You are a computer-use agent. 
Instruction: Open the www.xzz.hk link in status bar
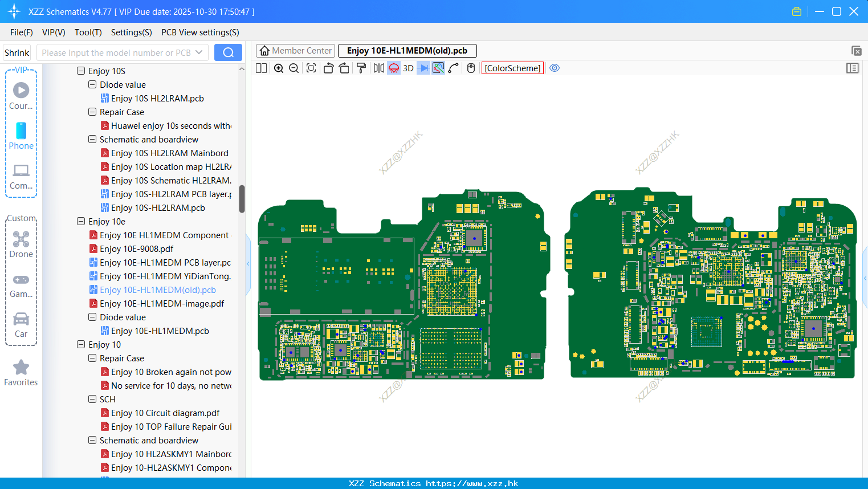click(472, 483)
